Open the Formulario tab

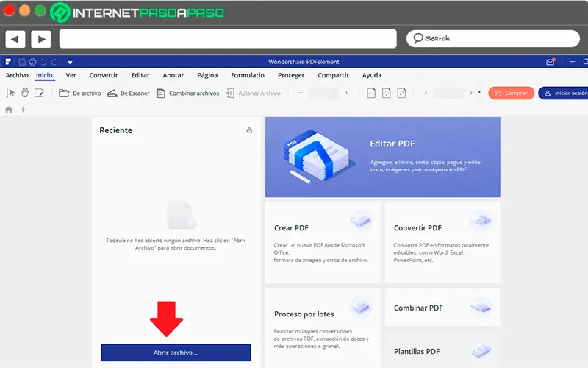(x=248, y=75)
